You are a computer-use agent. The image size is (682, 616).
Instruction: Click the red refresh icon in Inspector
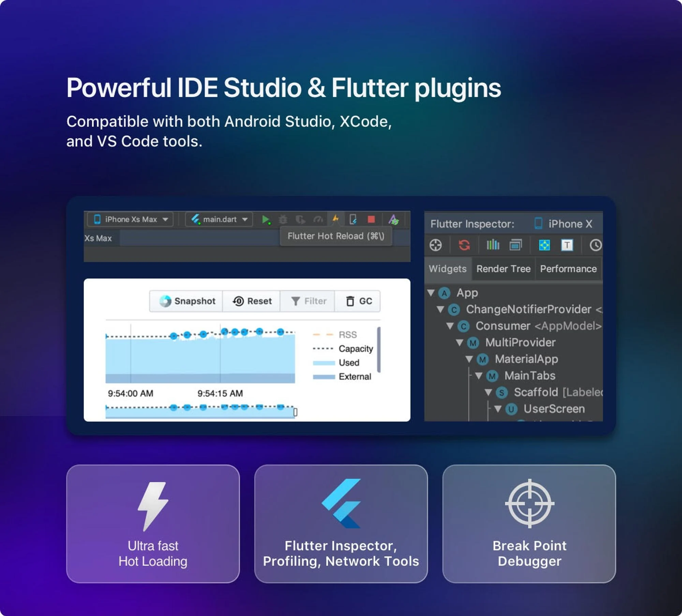tap(464, 245)
